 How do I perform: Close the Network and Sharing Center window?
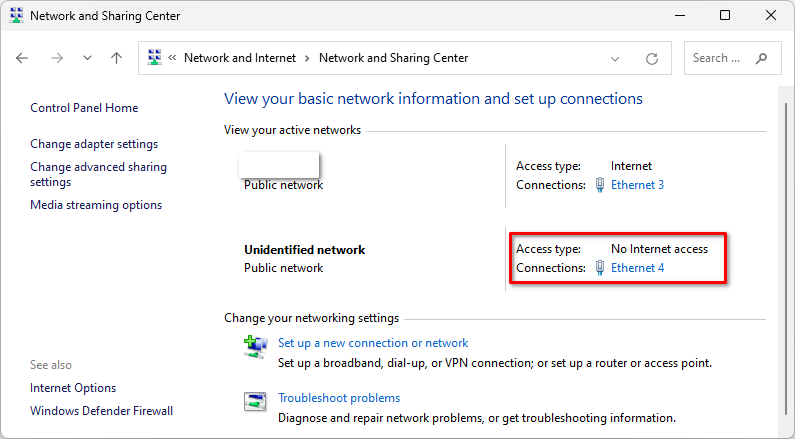[x=771, y=15]
